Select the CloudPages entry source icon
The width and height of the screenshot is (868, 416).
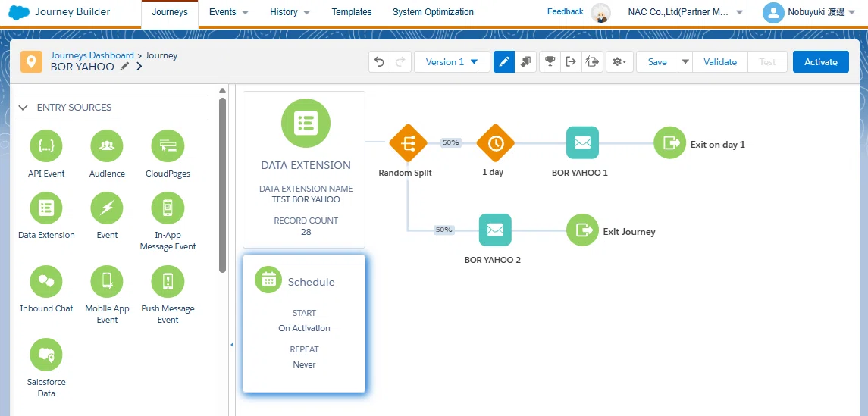pos(168,146)
